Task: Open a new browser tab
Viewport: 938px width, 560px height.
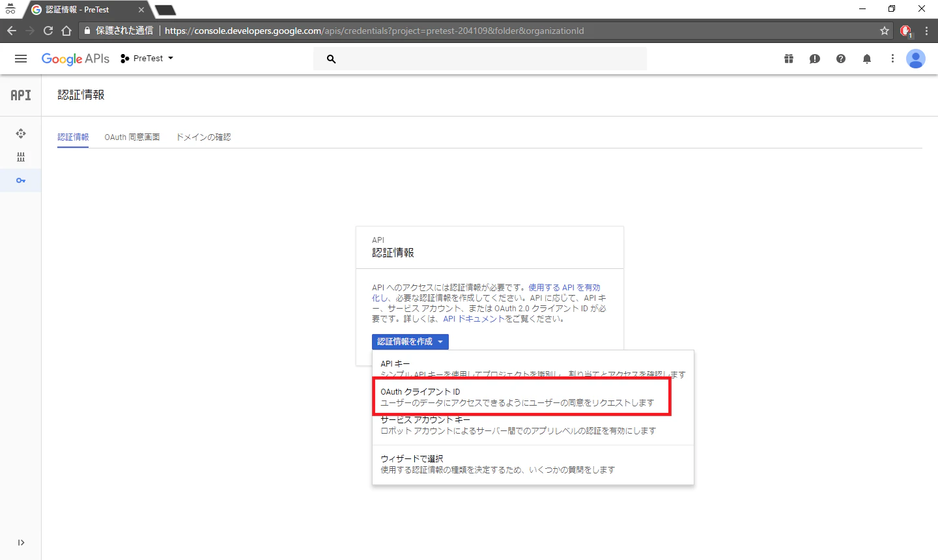Action: pos(165,10)
